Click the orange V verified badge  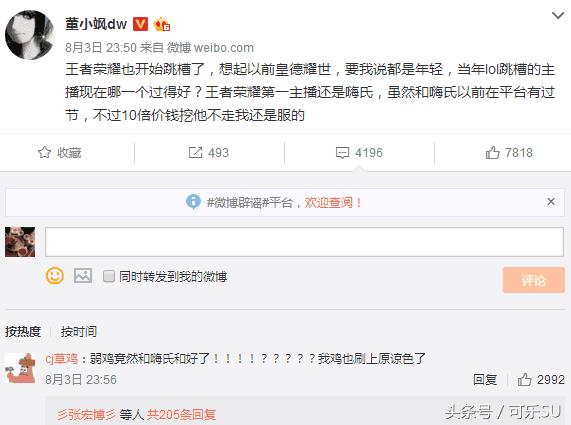tap(140, 24)
